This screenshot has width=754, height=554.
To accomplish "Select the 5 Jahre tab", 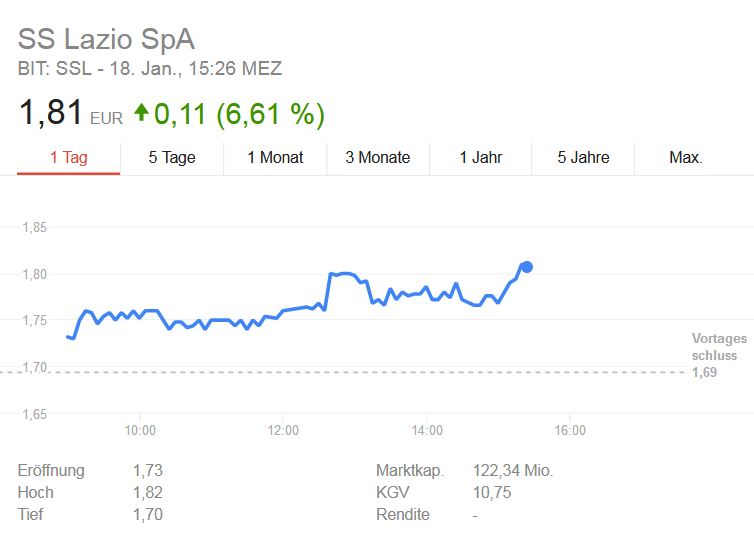I will [x=583, y=157].
